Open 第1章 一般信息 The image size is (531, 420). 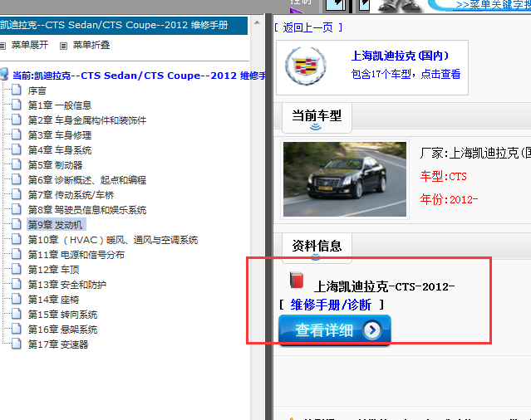coord(60,105)
